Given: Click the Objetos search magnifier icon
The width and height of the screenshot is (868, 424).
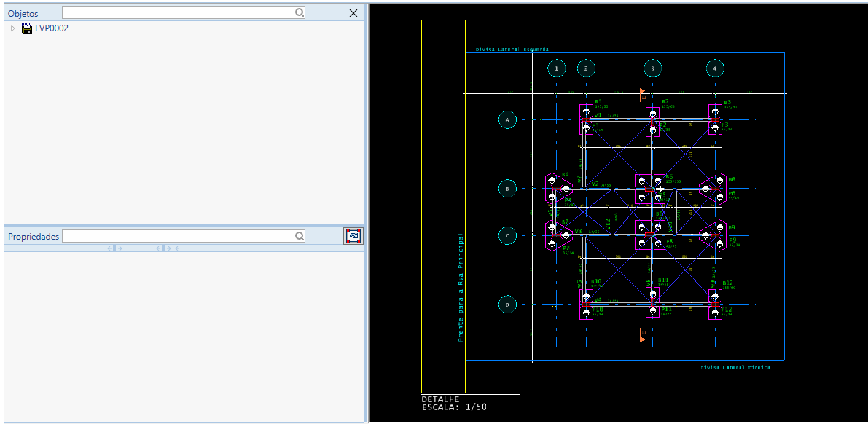Looking at the screenshot, I should [x=300, y=12].
